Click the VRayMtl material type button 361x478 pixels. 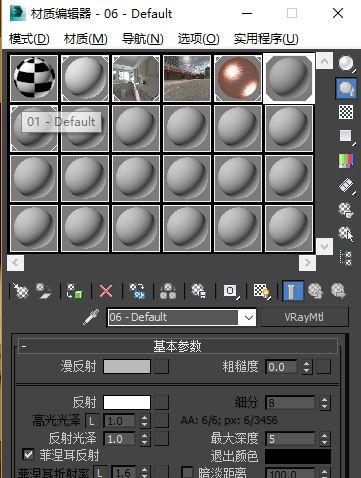click(304, 317)
